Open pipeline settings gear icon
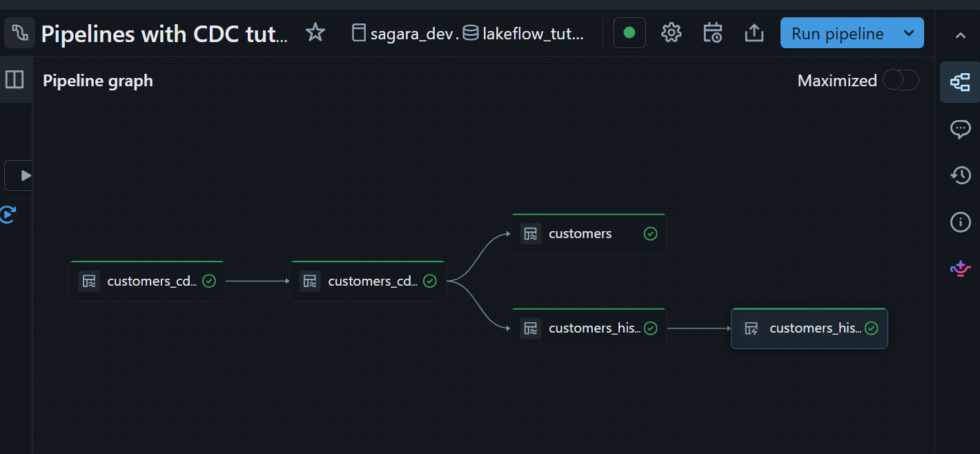 (671, 33)
